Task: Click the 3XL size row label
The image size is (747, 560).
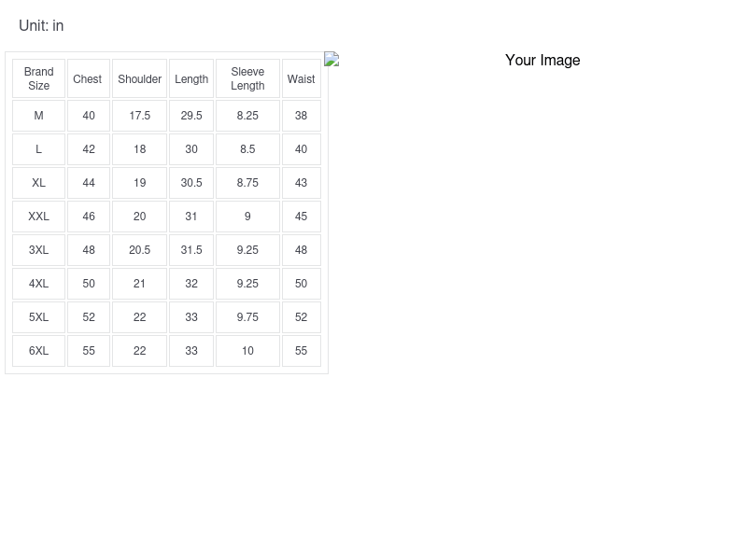Action: pyautogui.click(x=38, y=250)
